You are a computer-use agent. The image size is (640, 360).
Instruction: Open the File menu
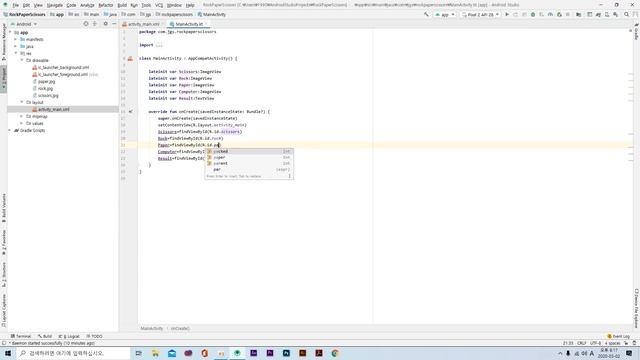click(16, 5)
